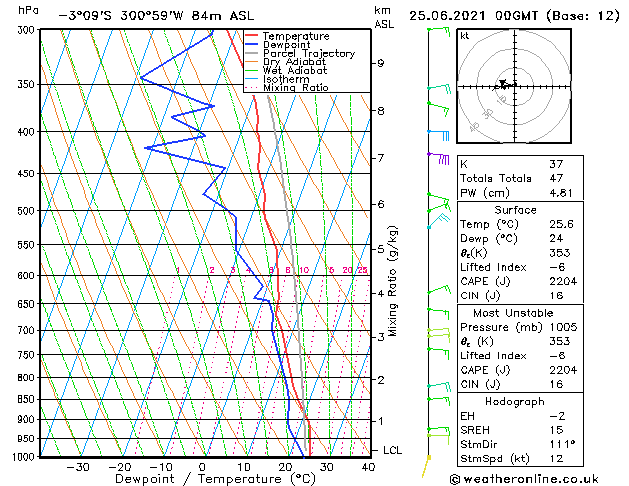Click the 2 km altitude label

click(381, 379)
